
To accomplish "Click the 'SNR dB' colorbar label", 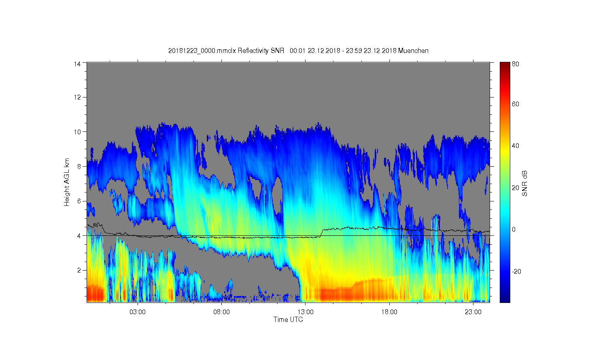I will pos(525,184).
